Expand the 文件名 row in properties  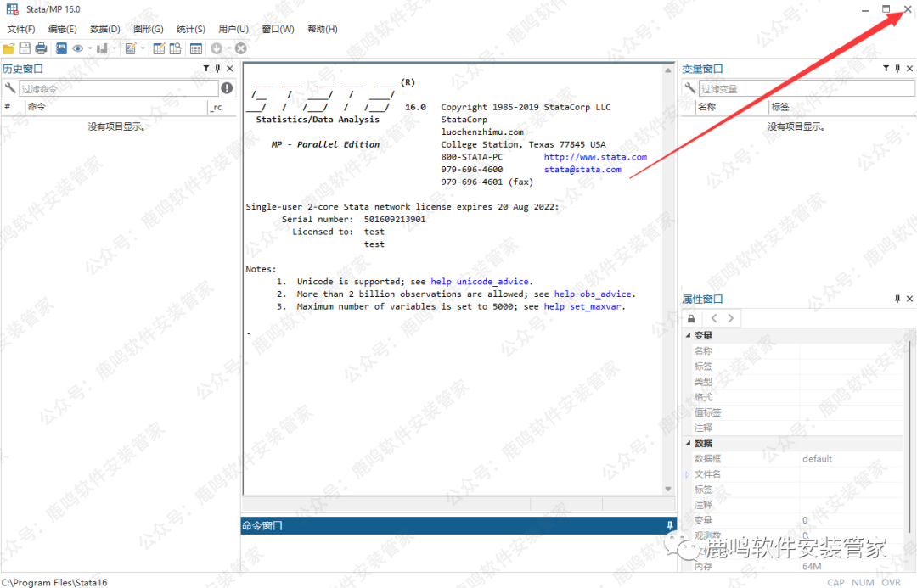coord(688,474)
